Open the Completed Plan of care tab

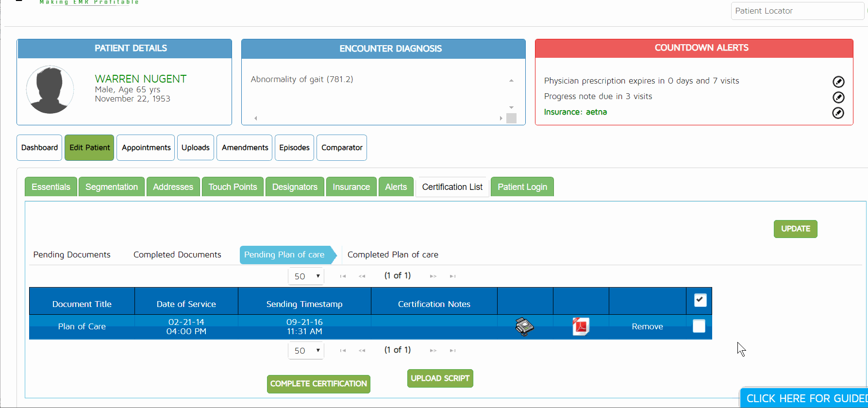(x=392, y=255)
